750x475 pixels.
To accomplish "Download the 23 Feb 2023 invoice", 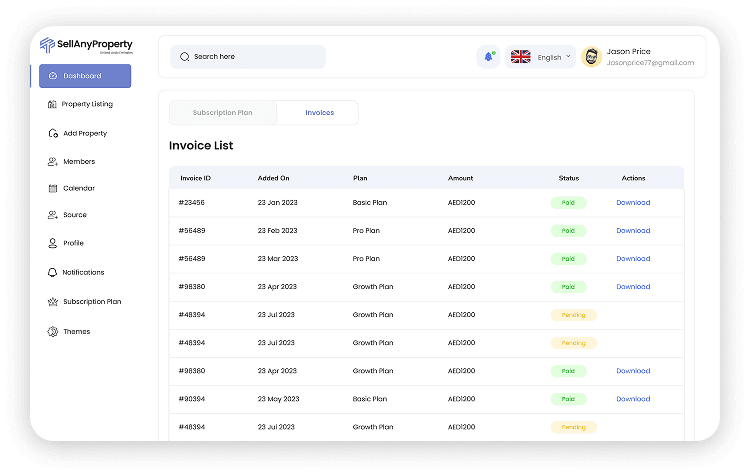I will point(633,231).
